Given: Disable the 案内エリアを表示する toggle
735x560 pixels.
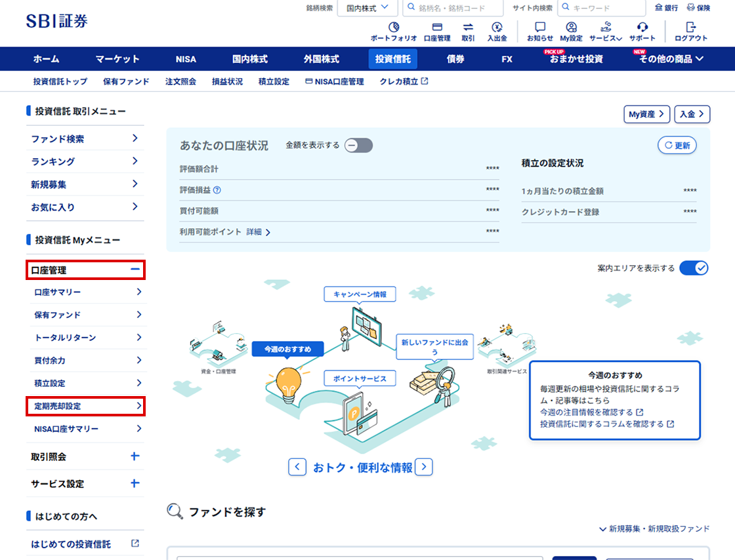Looking at the screenshot, I should pos(694,268).
